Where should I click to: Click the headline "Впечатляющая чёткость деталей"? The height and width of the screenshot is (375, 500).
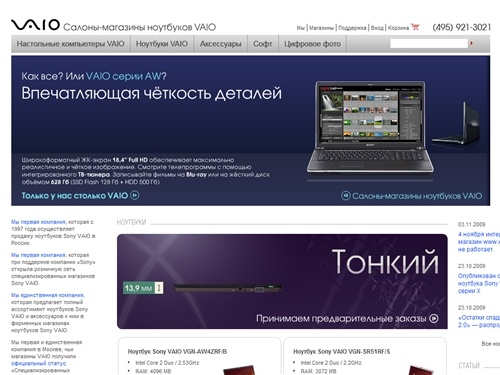(152, 93)
